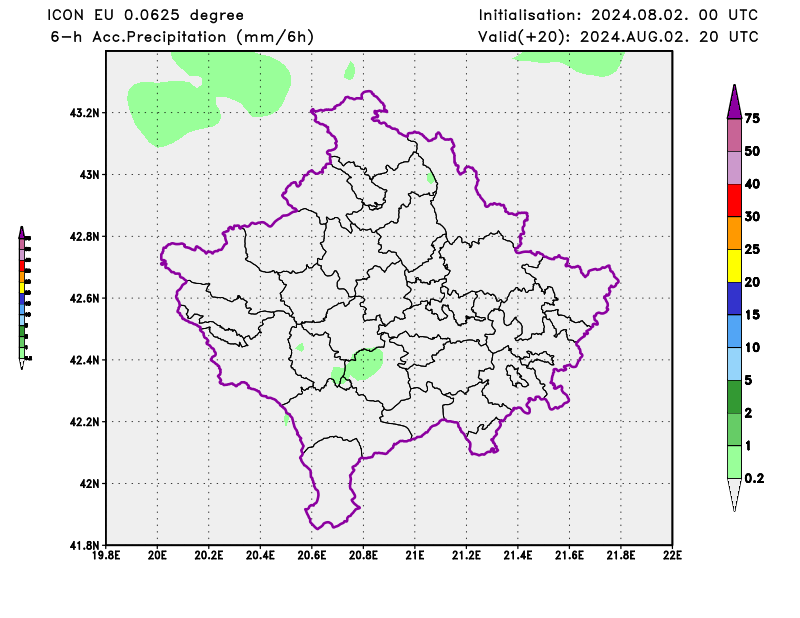Click the 40-50 lavender legend swatch

coord(734,168)
